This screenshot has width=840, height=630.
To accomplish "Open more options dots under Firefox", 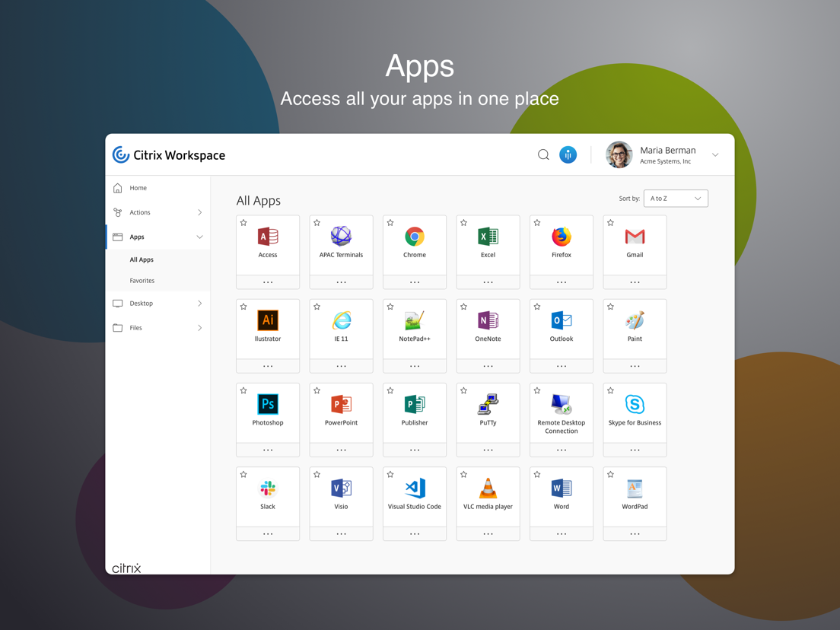I will 562,282.
